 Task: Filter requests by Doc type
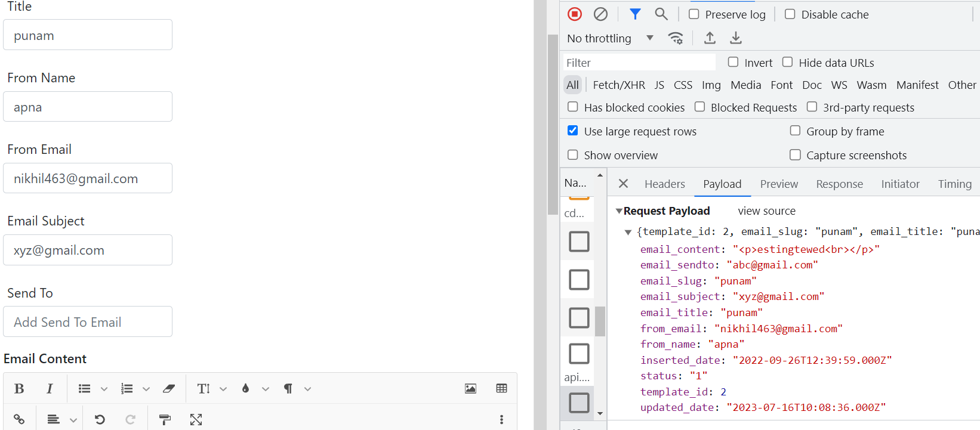812,85
